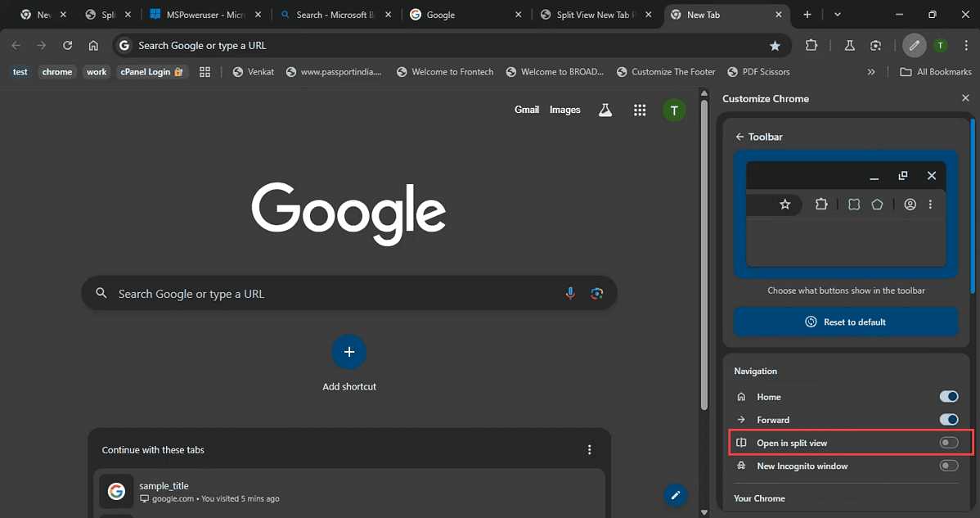The image size is (980, 518).
Task: Click the 'Your Chrome' section heading
Action: [759, 498]
